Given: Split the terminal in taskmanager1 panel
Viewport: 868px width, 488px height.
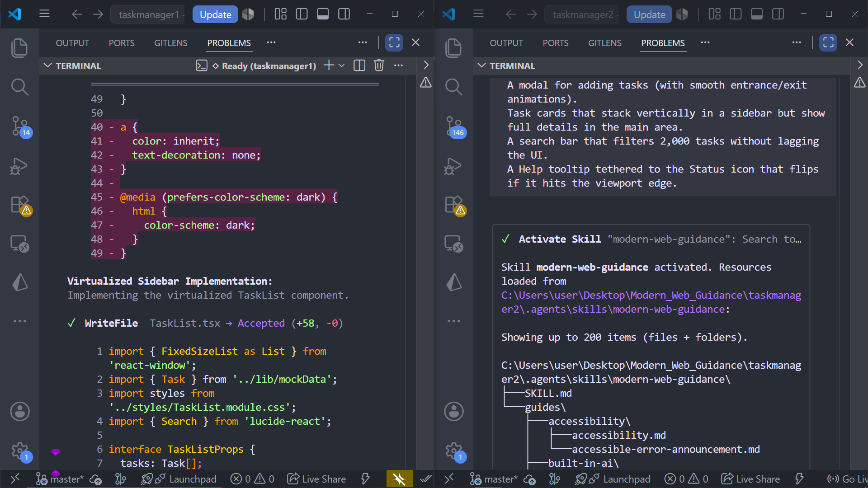Looking at the screenshot, I should tap(359, 66).
